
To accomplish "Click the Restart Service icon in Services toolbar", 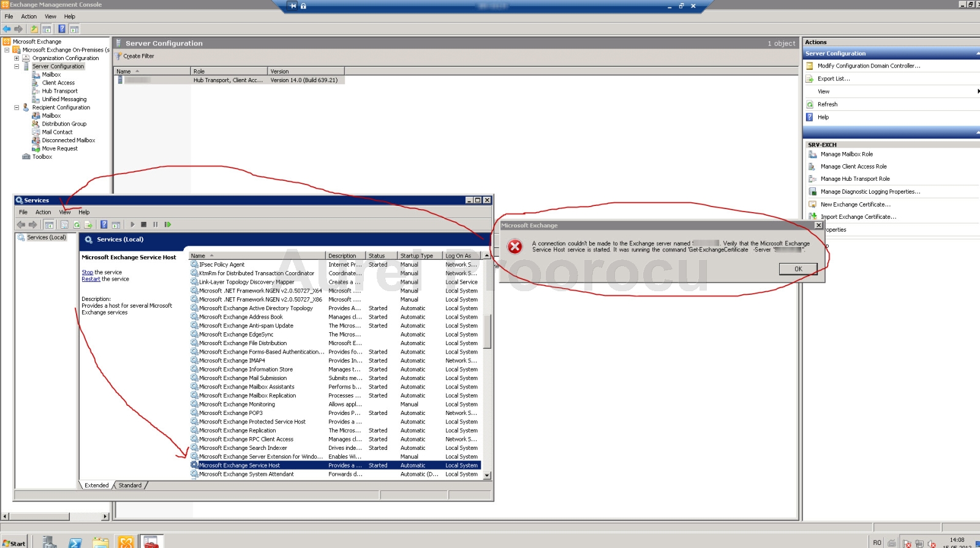I will pos(167,224).
